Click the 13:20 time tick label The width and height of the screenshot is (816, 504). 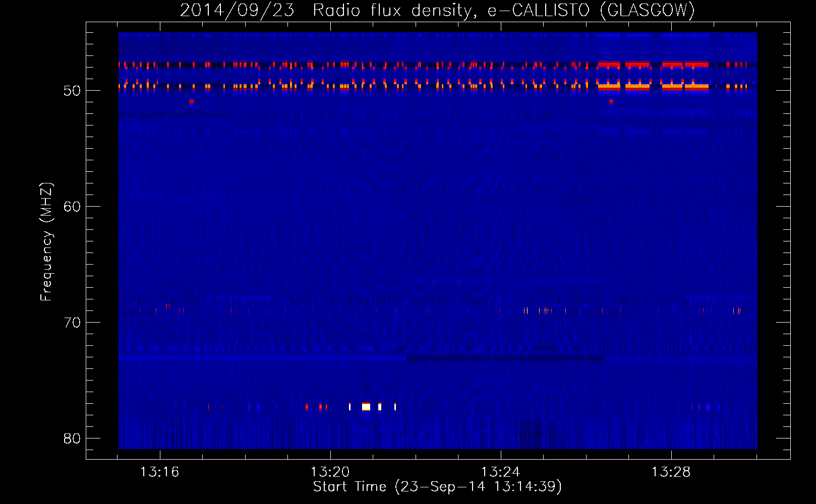[x=330, y=472]
